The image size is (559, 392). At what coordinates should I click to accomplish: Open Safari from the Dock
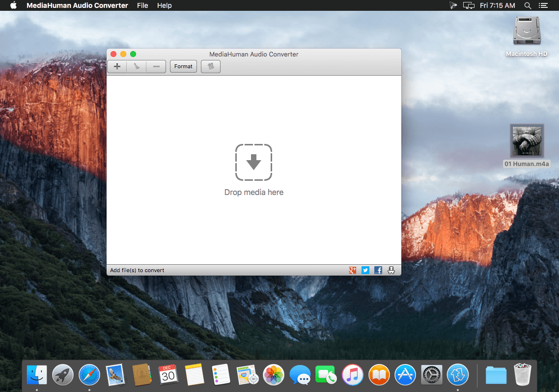pos(89,375)
